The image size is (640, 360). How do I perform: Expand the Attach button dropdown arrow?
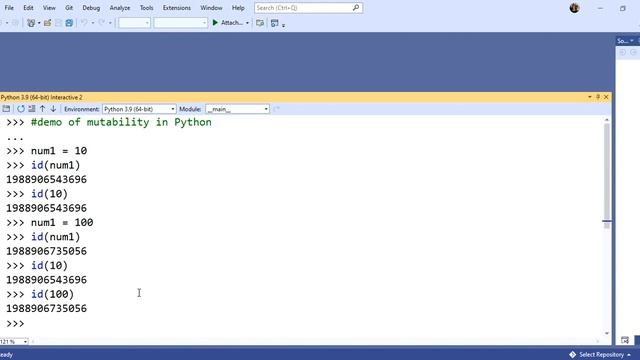coord(247,23)
